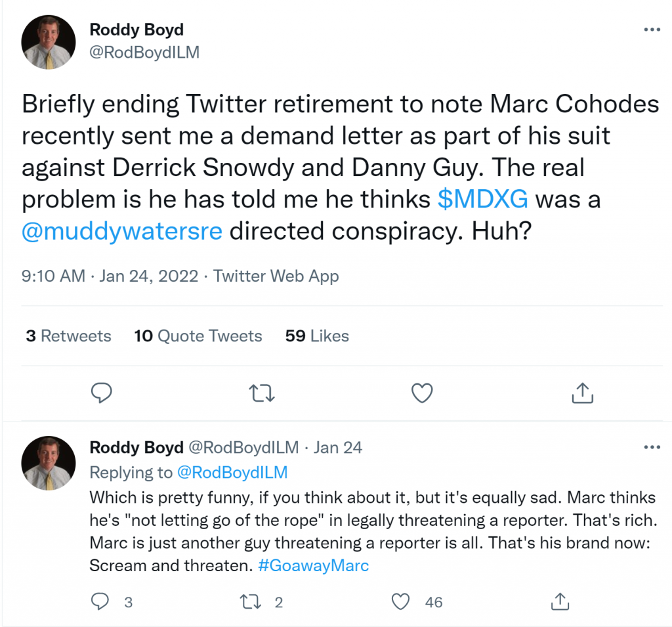Screen dimensions: 672x627
Task: Like the main tweet using the heart icon
Action: pos(422,393)
